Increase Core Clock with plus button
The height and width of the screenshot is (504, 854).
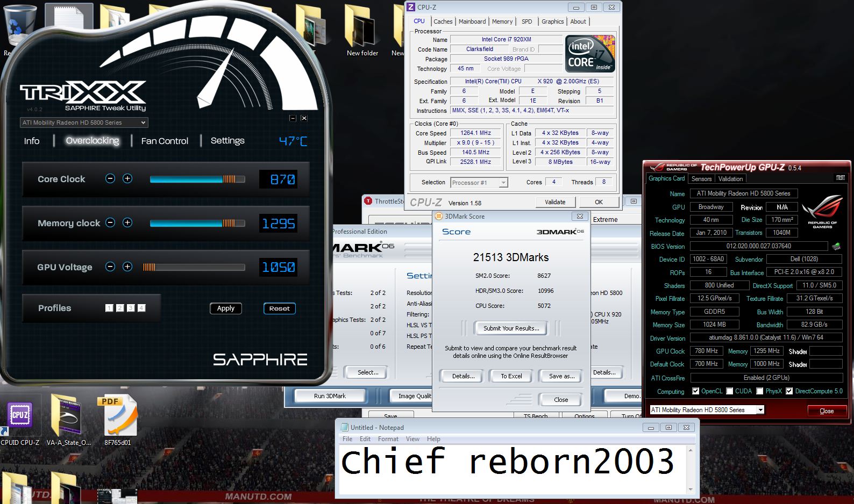pyautogui.click(x=127, y=178)
